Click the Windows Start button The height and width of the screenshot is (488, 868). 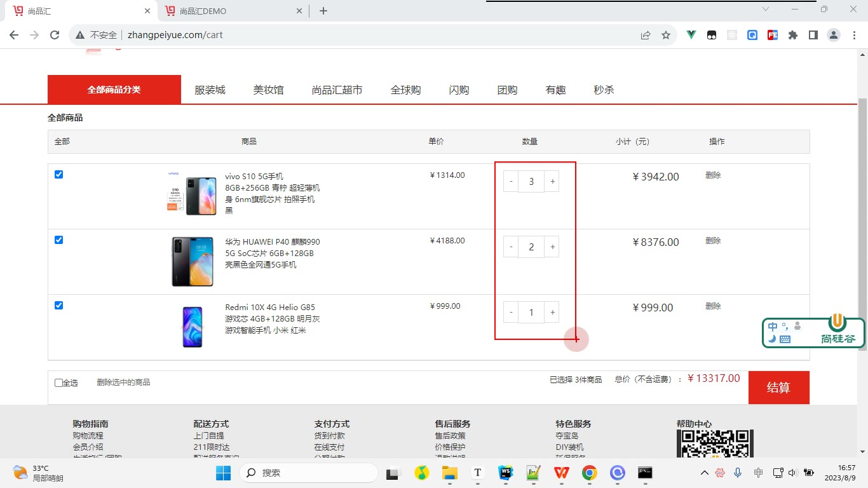(x=223, y=473)
